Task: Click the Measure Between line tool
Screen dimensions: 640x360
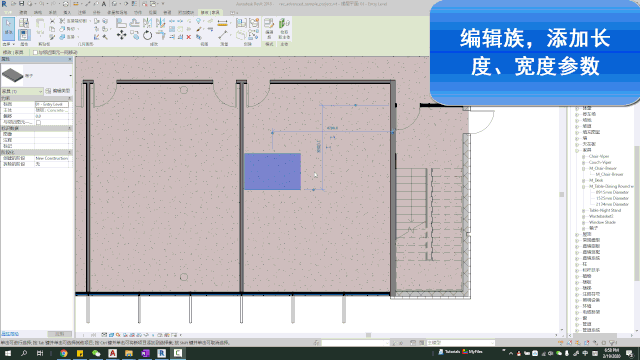Action: coord(222,36)
